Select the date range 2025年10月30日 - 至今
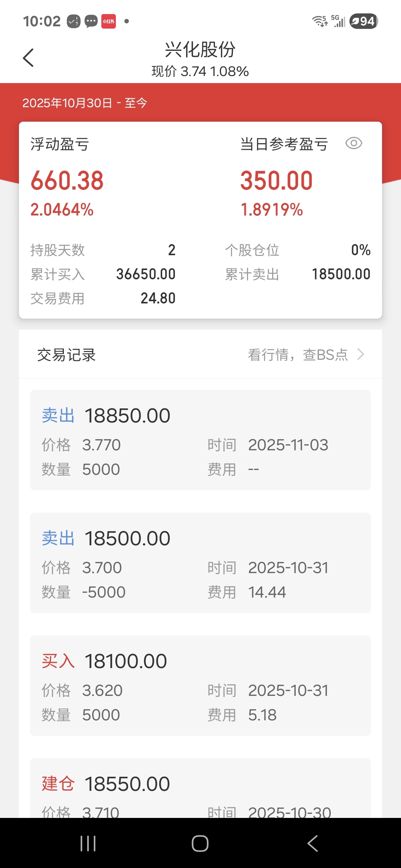 (x=85, y=103)
